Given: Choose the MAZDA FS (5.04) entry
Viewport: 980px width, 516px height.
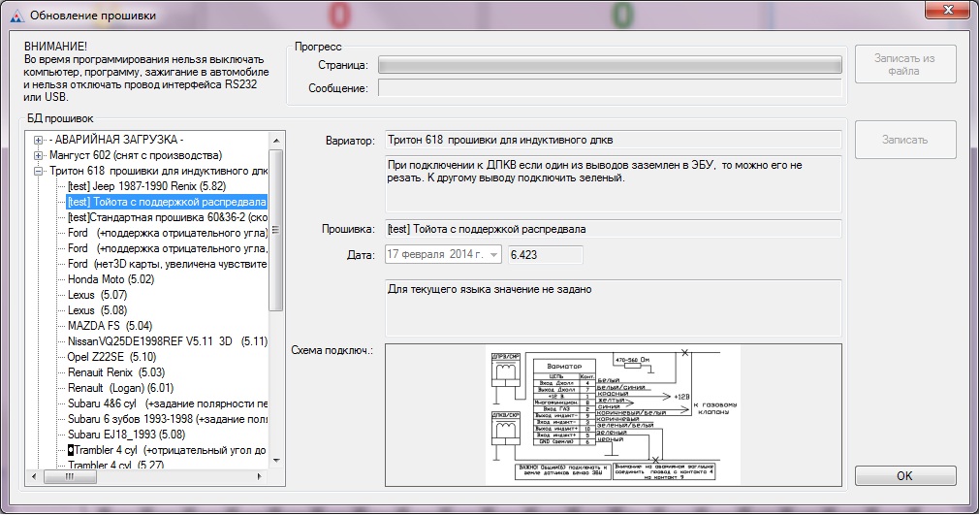Looking at the screenshot, I should click(x=110, y=326).
